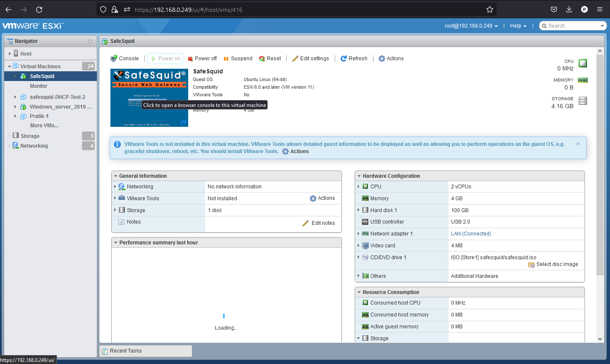Expand the Hard disk 1 row

coord(359,210)
